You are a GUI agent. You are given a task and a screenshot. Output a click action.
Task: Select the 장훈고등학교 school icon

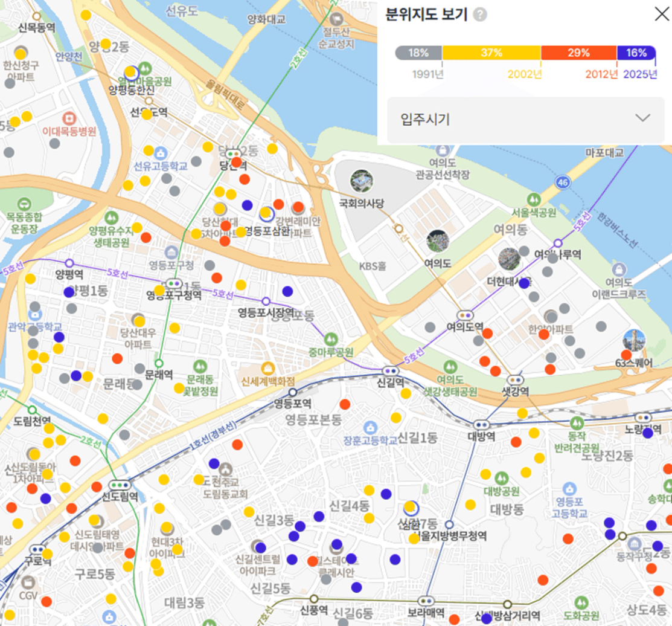pos(371,427)
